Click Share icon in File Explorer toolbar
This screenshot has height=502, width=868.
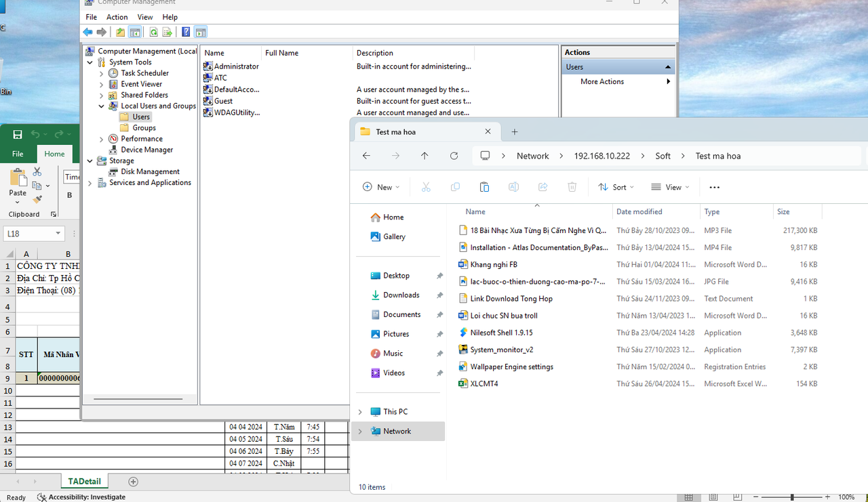[x=542, y=187]
